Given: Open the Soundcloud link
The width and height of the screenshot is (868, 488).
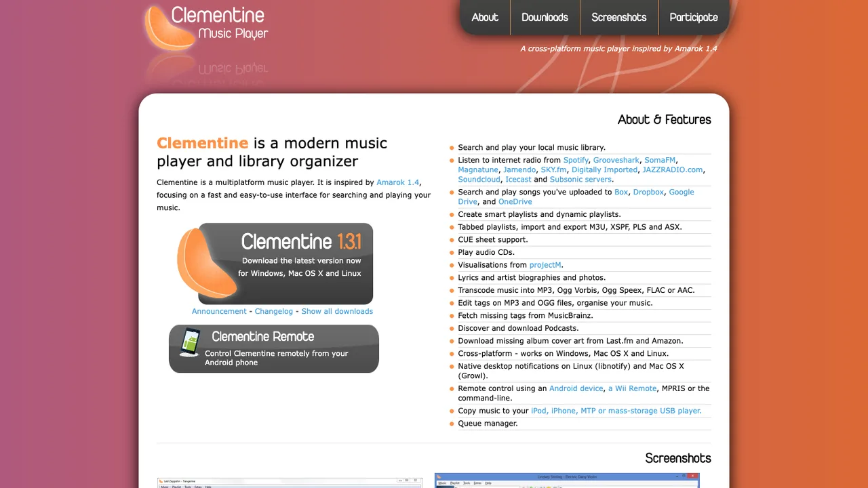Looking at the screenshot, I should (x=479, y=180).
